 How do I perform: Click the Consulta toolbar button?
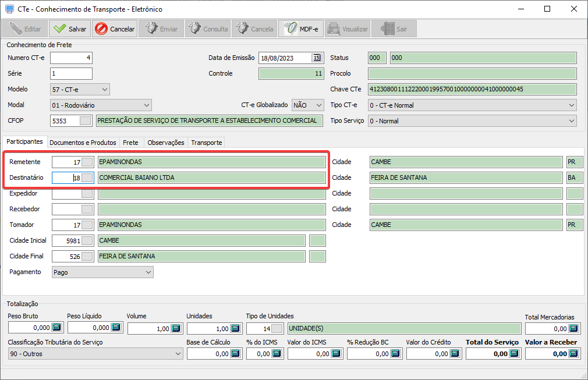208,29
